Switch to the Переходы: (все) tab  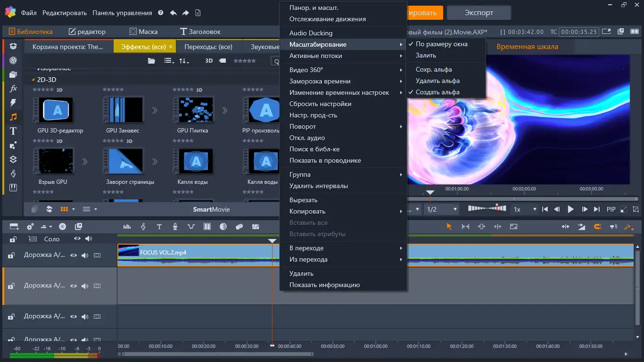coord(208,47)
